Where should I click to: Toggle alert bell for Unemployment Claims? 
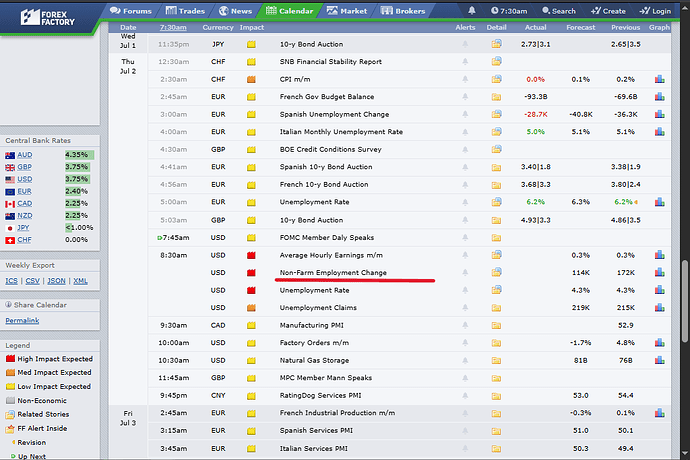click(465, 308)
